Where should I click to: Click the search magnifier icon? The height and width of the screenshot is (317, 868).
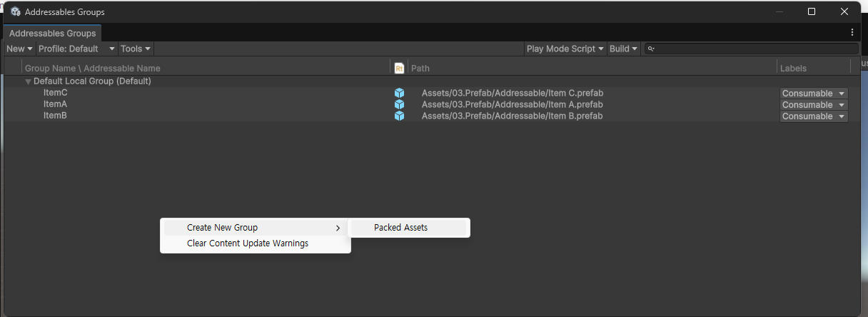(x=651, y=49)
